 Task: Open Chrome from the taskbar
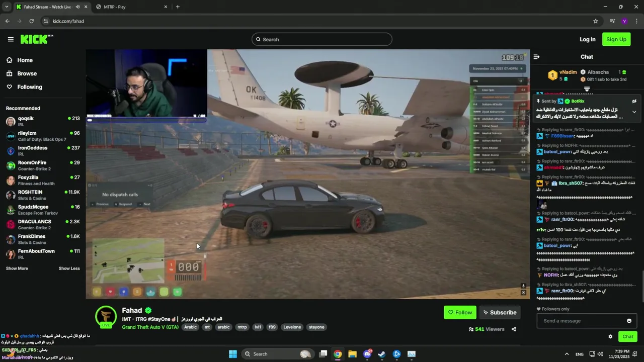(x=338, y=354)
